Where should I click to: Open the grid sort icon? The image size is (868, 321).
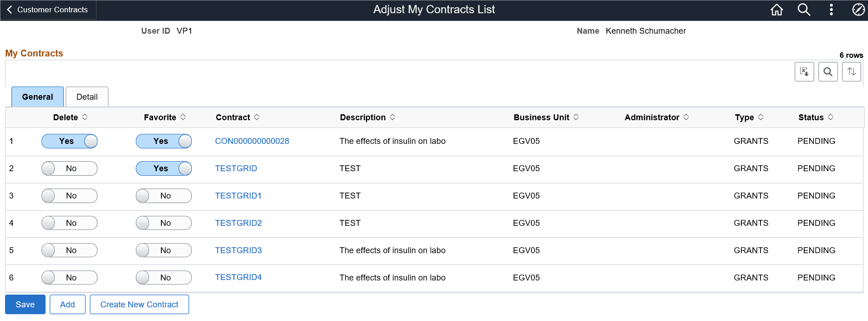coord(851,72)
